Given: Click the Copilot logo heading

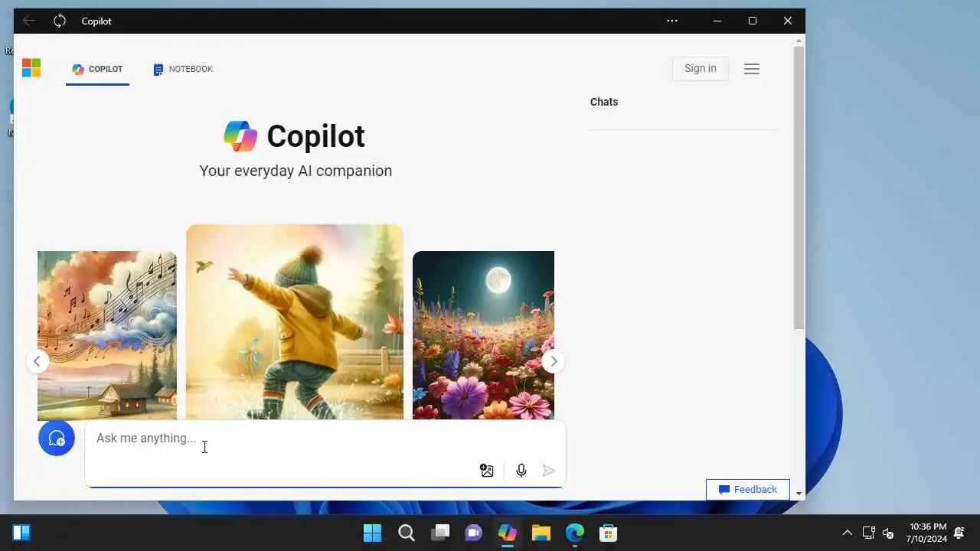Looking at the screenshot, I should 294,136.
